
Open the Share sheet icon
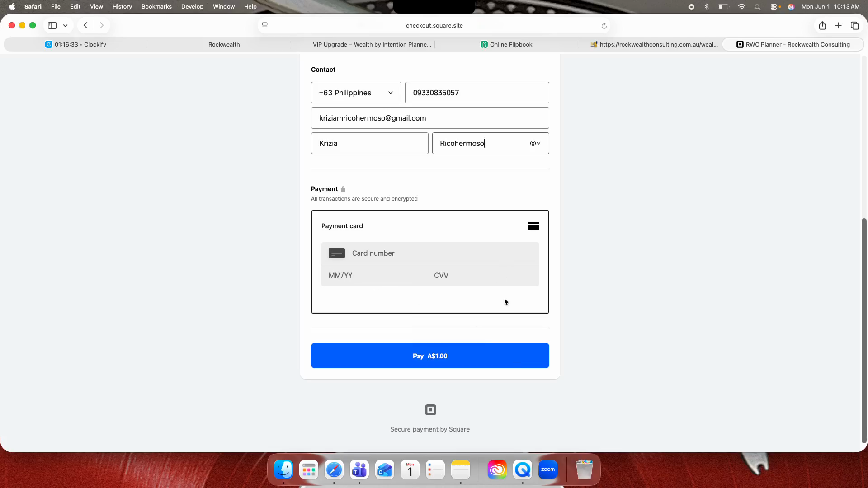click(822, 25)
